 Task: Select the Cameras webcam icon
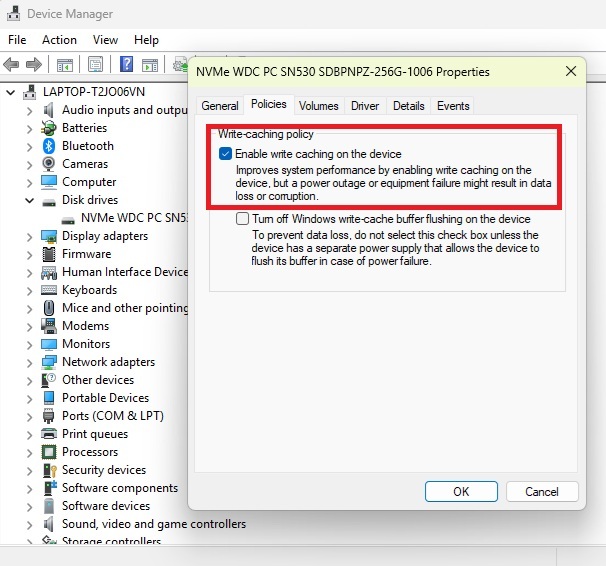click(x=49, y=164)
